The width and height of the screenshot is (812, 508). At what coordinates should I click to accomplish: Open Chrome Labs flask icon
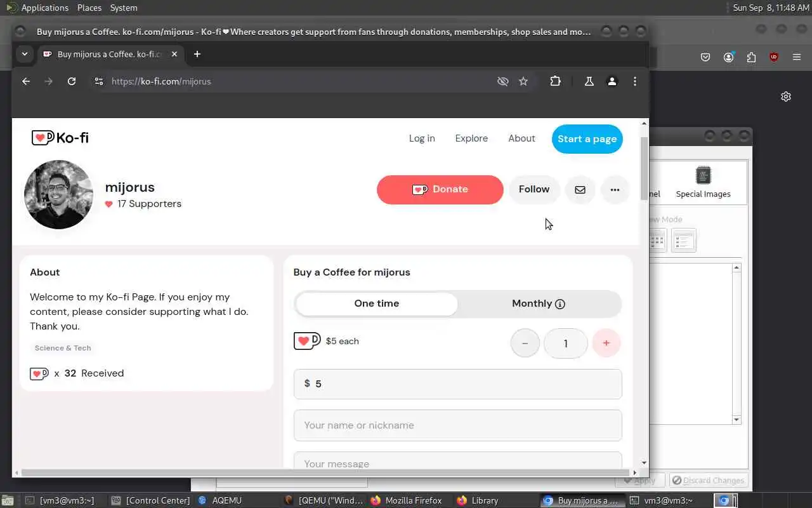point(589,81)
